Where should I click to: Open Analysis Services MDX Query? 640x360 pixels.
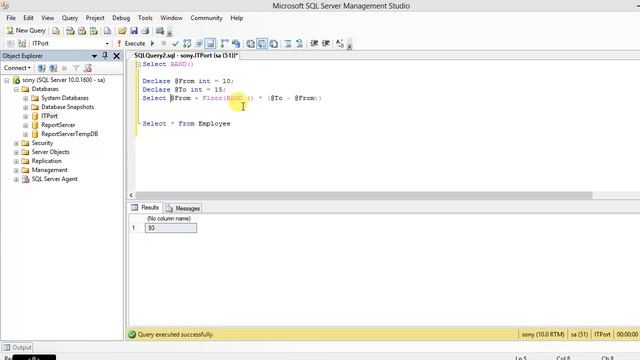pyautogui.click(x=70, y=31)
